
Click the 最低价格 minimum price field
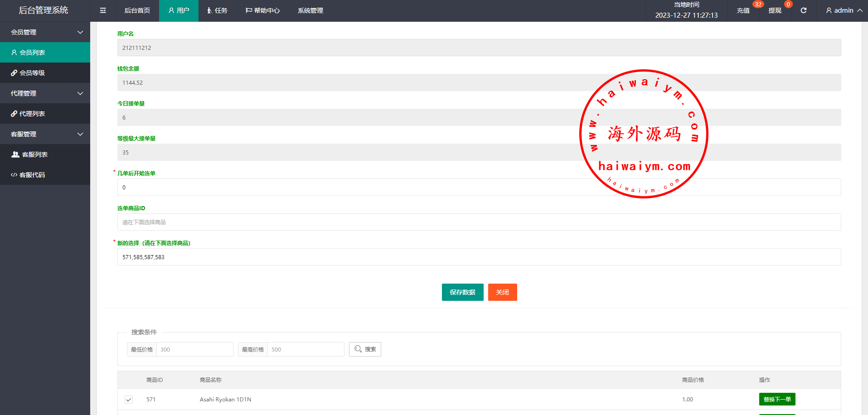tap(194, 349)
